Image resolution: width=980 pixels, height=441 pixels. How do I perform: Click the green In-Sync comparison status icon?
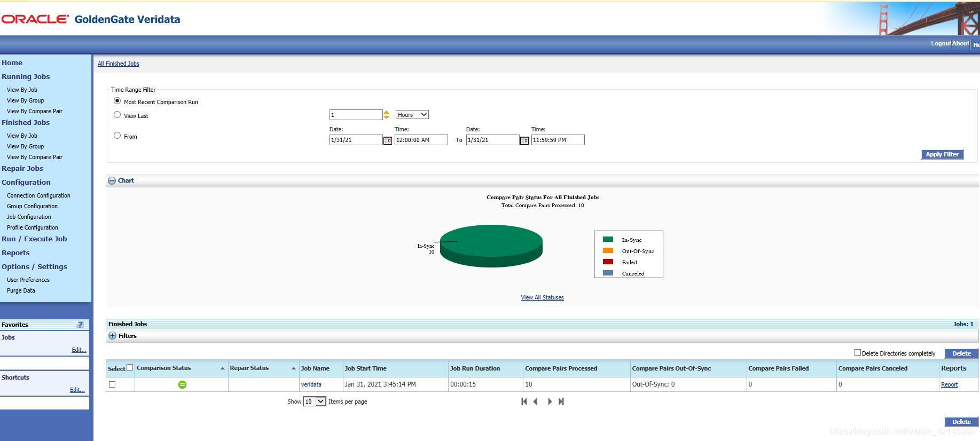click(182, 384)
